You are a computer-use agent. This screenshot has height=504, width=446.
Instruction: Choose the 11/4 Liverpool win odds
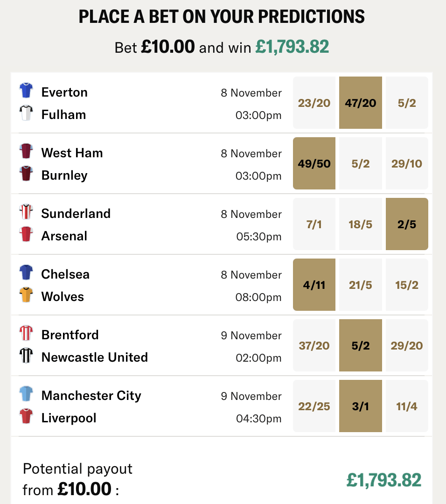click(x=407, y=406)
